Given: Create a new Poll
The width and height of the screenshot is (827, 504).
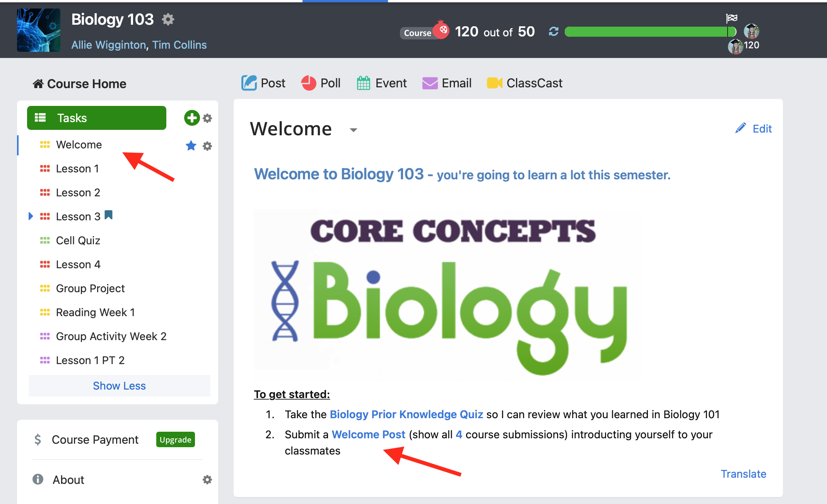Looking at the screenshot, I should 321,83.
